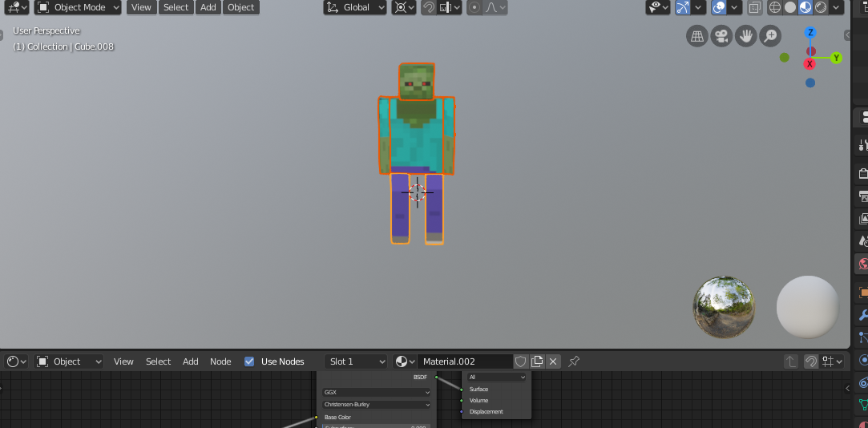This screenshot has width=868, height=428.
Task: Open the shader editor type menu
Action: pos(16,361)
